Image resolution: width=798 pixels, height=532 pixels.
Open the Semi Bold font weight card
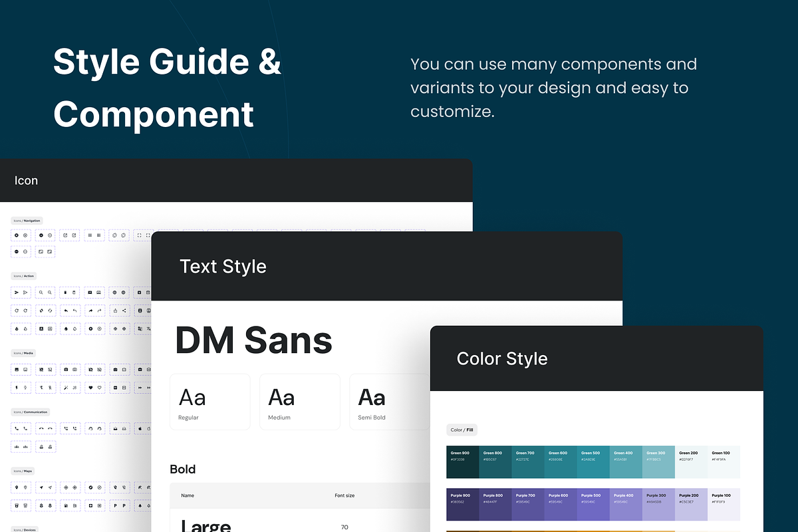(x=390, y=402)
